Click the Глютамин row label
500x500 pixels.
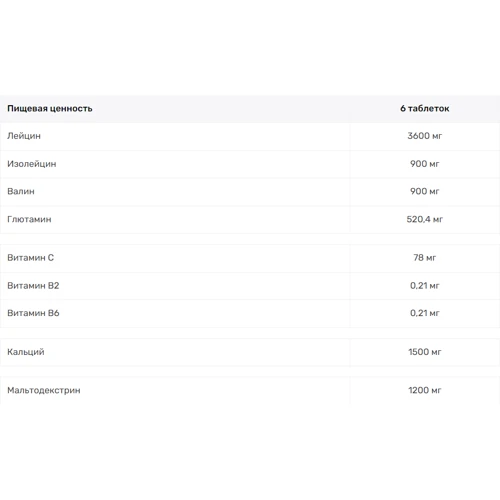click(29, 219)
